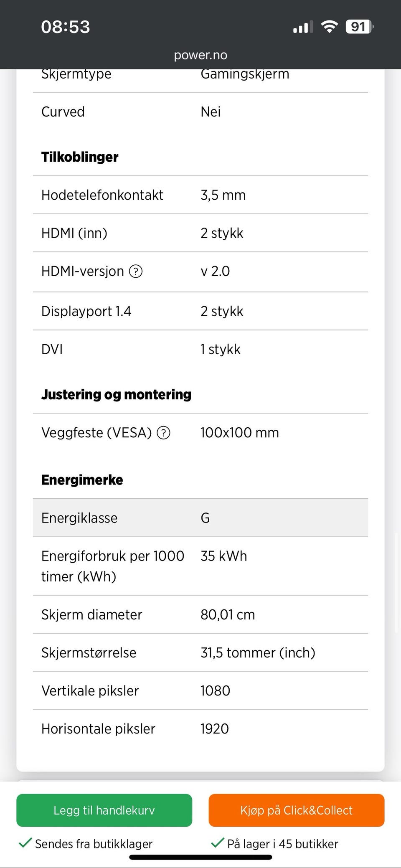Tap the power.no address bar
401x868 pixels.
coord(200,55)
